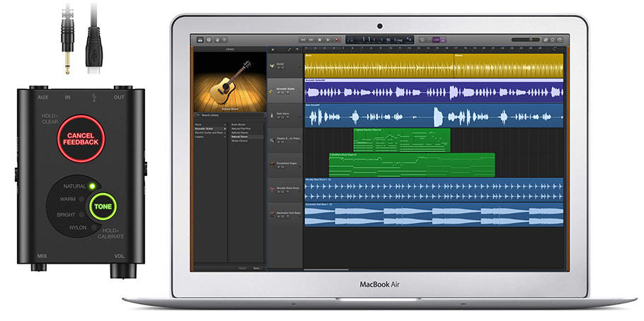This screenshot has width=644, height=321.
Task: Mute the Acoustic Guitar track
Action: tap(278, 93)
